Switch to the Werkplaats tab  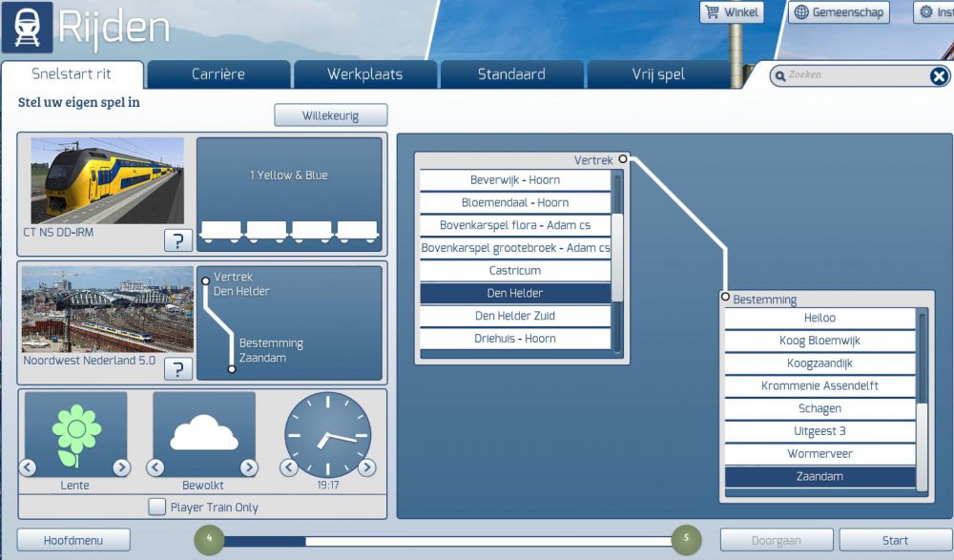(364, 74)
